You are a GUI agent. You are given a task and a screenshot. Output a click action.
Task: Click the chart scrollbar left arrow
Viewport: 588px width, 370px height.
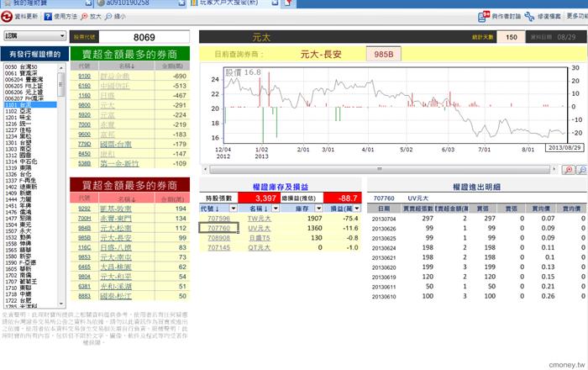(205, 169)
